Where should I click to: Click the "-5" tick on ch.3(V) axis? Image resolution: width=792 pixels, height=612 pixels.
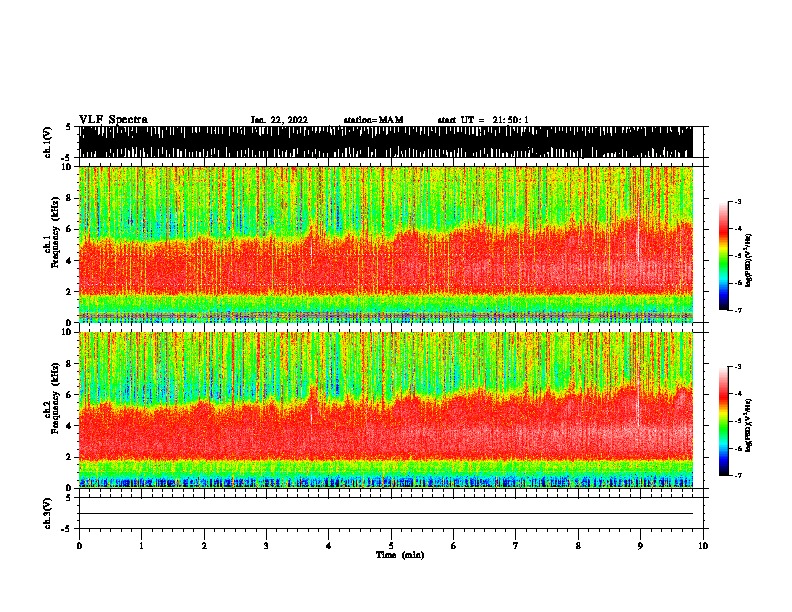coord(67,529)
